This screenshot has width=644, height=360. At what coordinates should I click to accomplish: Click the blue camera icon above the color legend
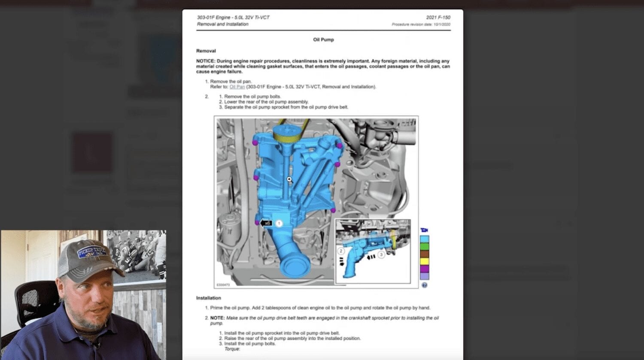coord(424,230)
